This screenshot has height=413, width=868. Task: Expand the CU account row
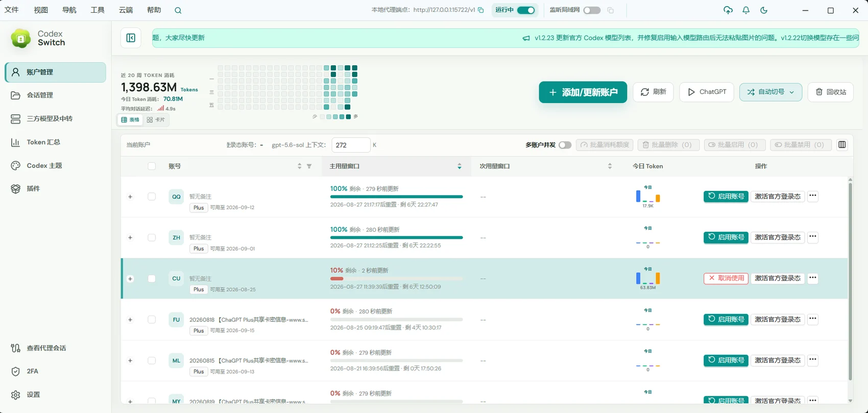130,279
